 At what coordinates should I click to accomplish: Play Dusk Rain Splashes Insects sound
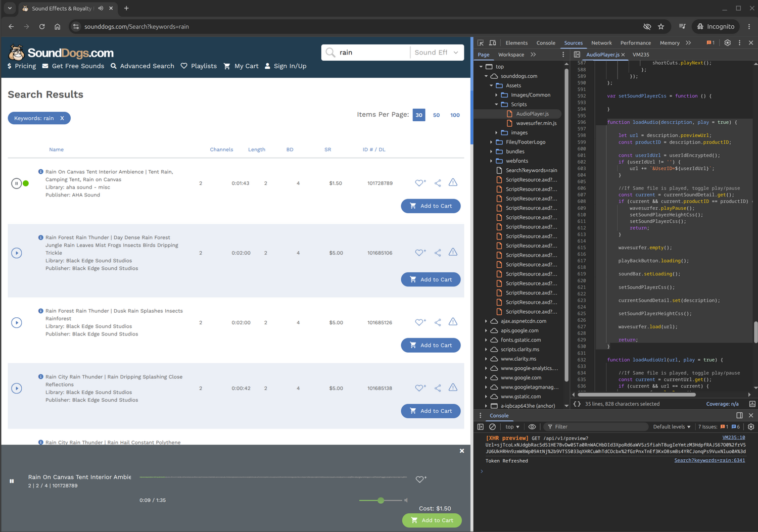coord(17,322)
